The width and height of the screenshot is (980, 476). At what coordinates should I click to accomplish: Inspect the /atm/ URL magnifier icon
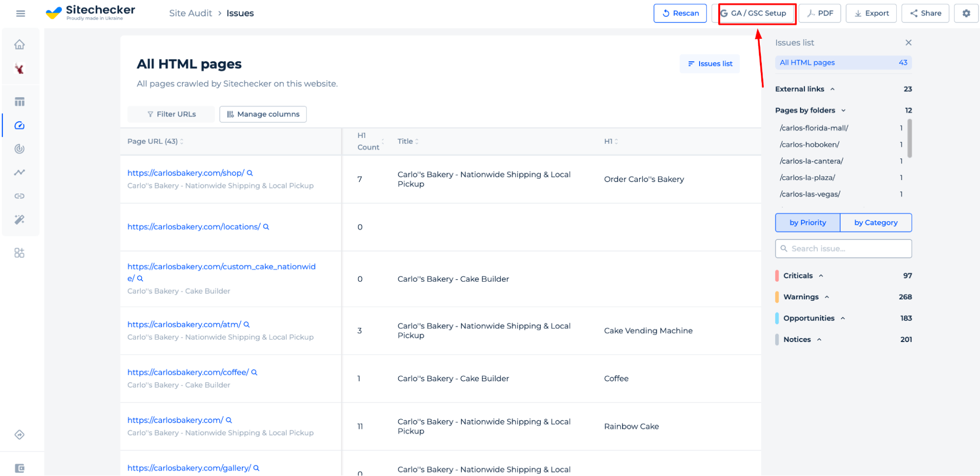pyautogui.click(x=247, y=325)
